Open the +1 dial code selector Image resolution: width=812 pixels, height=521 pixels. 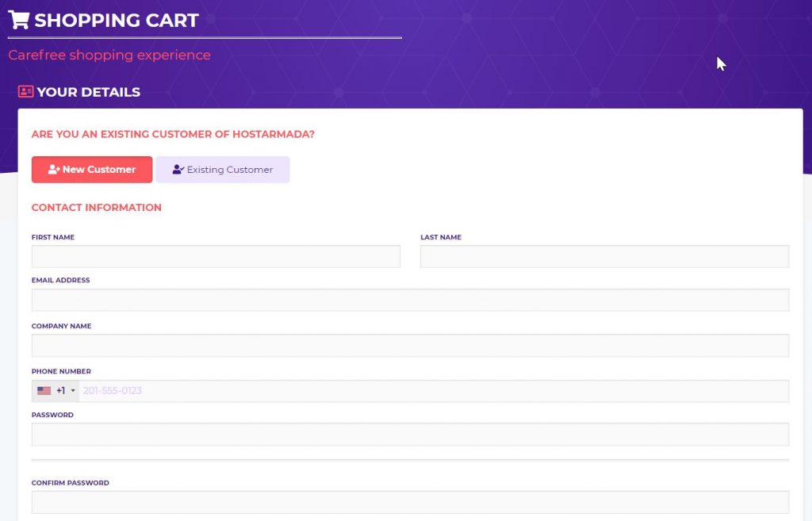[x=60, y=391]
